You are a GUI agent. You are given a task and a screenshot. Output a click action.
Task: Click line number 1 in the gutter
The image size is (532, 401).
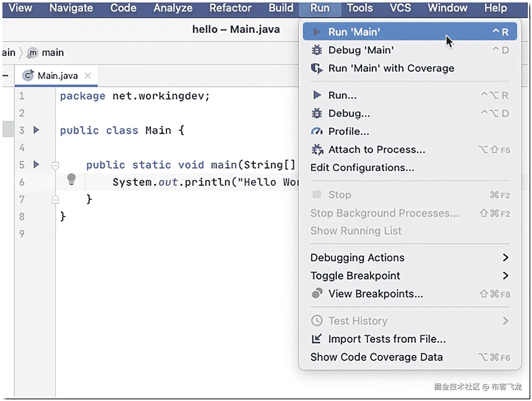pyautogui.click(x=22, y=96)
